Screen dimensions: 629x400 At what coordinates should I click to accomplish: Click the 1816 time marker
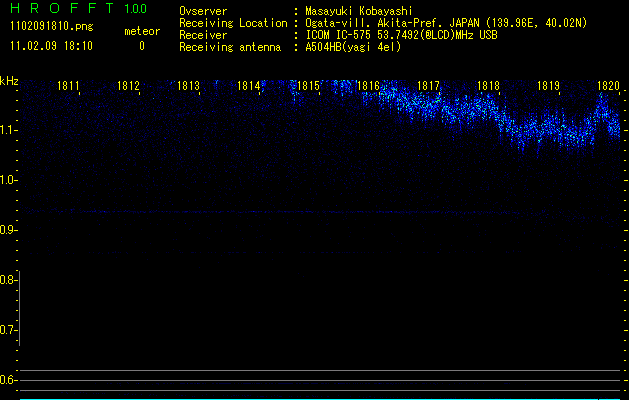coord(368,86)
